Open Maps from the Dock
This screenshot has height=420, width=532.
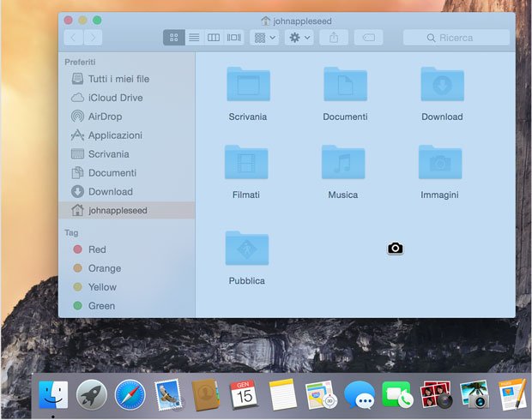[x=321, y=394]
